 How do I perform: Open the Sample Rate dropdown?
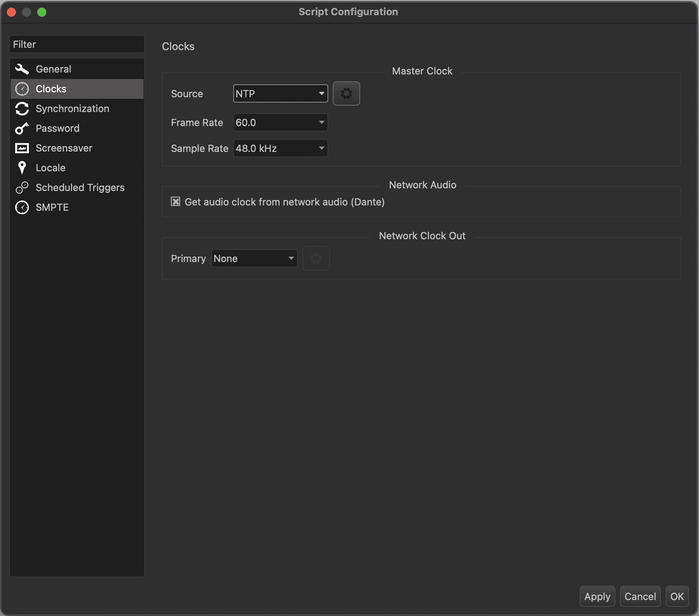(x=280, y=148)
